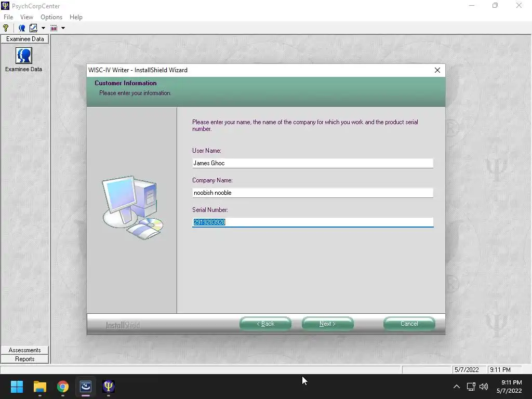Click the Customer Information heading

point(126,83)
